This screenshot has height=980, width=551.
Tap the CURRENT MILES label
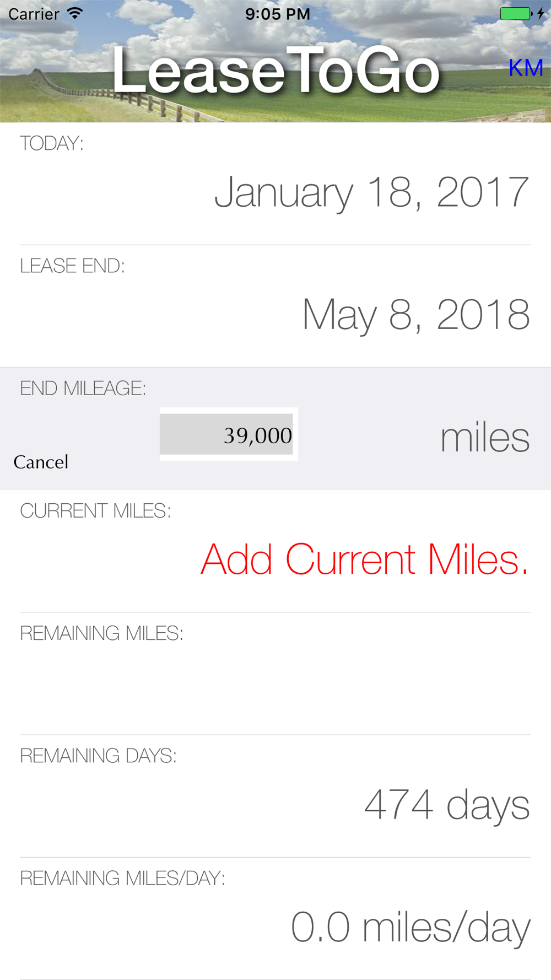95,511
